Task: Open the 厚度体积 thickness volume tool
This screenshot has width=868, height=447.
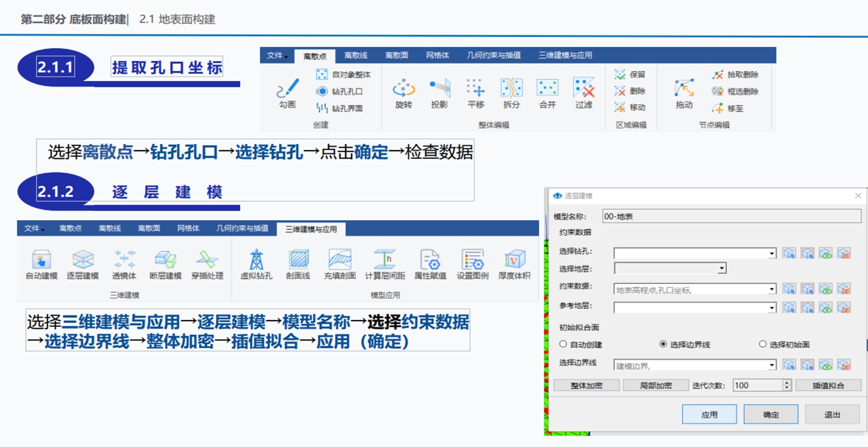Action: point(514,264)
